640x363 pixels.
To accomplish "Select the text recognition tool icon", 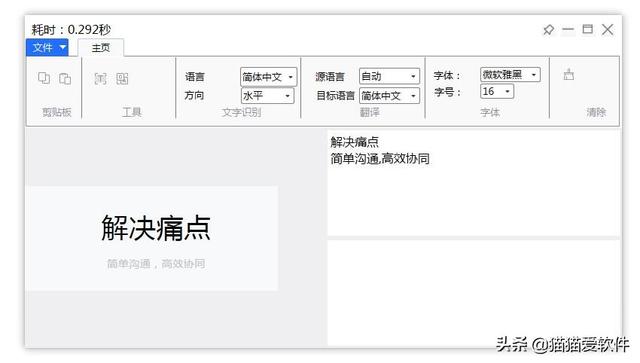I will click(x=100, y=78).
